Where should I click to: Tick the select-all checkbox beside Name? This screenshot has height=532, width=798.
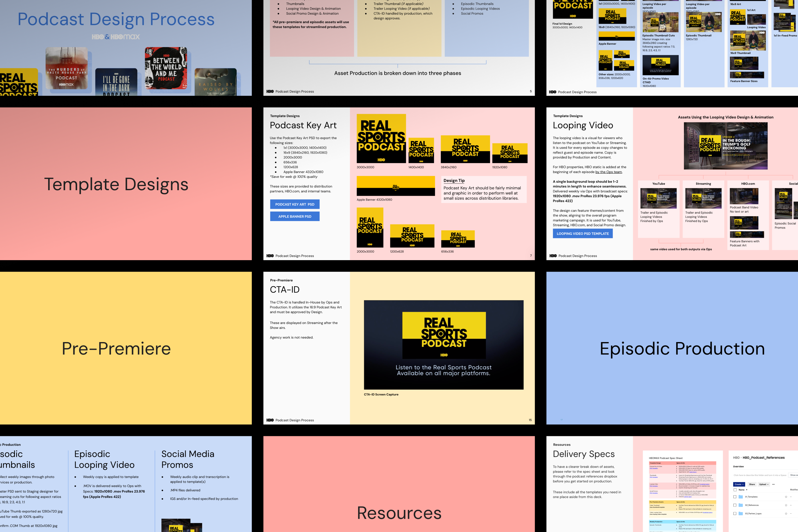(735, 490)
